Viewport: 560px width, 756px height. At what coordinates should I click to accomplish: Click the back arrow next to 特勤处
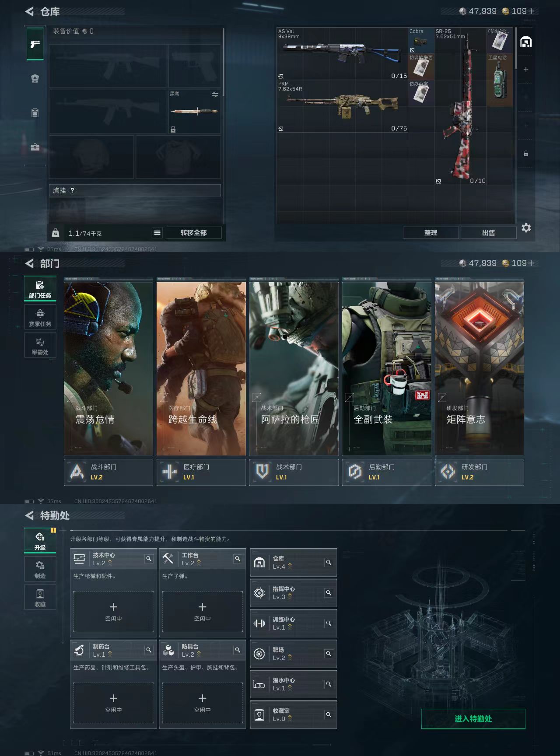(30, 516)
